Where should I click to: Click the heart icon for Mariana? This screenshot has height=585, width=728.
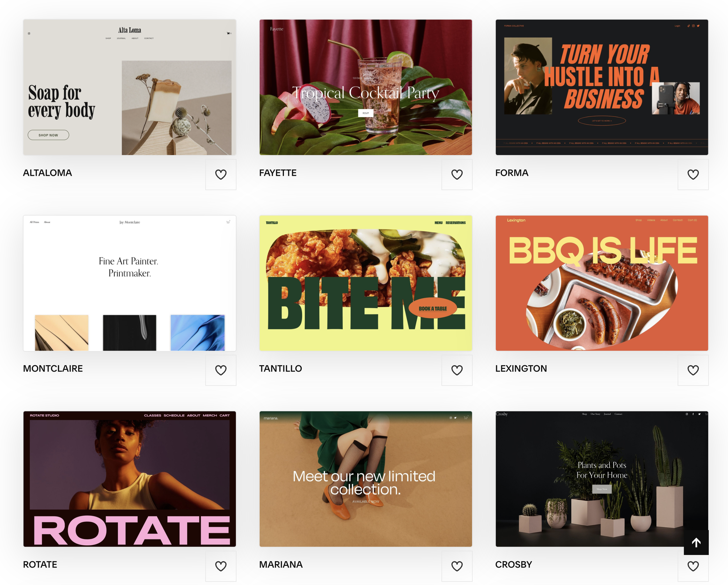pyautogui.click(x=457, y=566)
